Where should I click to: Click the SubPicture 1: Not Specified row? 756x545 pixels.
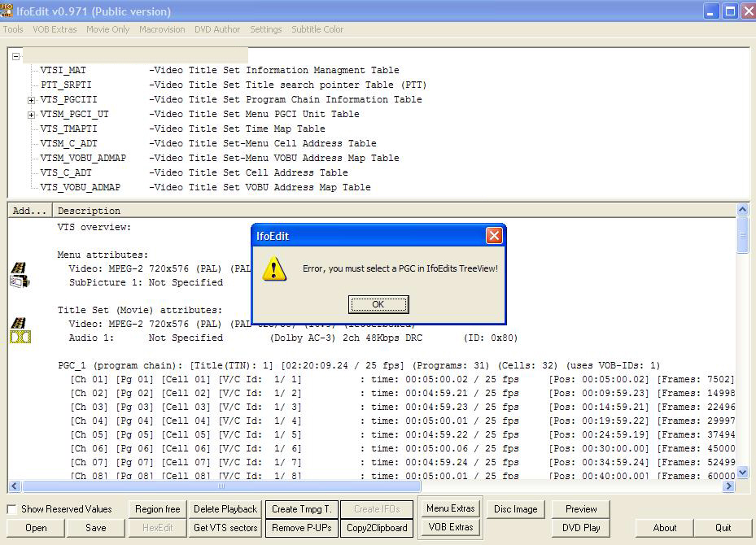click(x=146, y=282)
